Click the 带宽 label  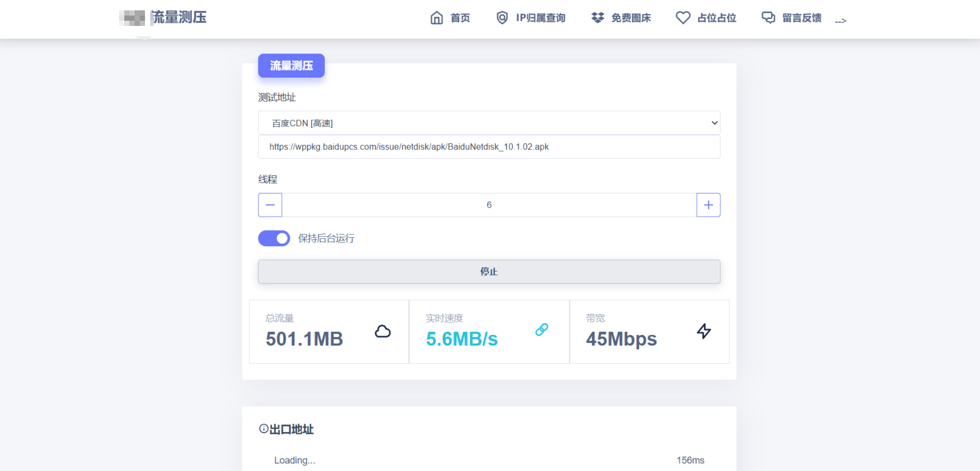point(595,319)
